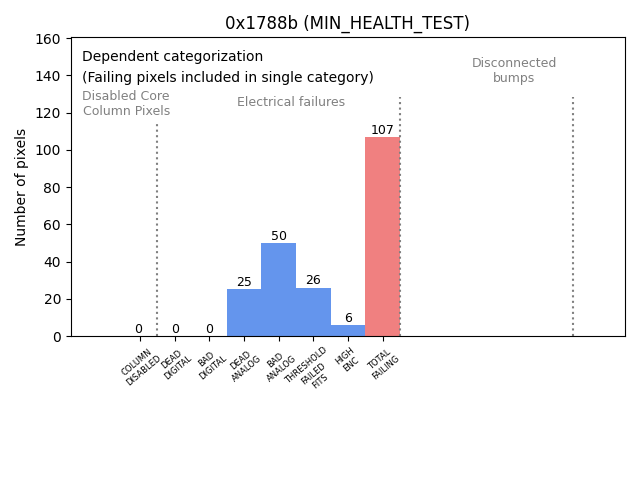
Task: Click the 'Number of pixels' axis label
Action: 21,187
